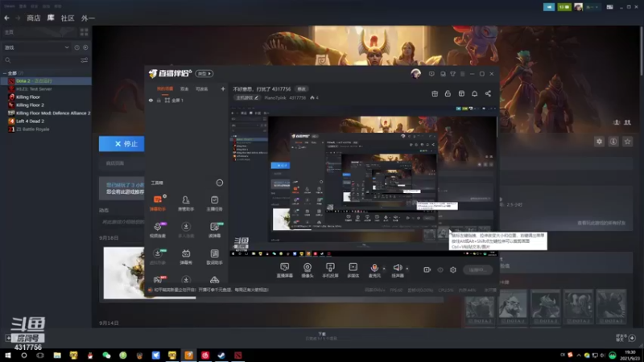
Task: Open the 视频连麦 video co-stream tool
Action: (x=158, y=230)
